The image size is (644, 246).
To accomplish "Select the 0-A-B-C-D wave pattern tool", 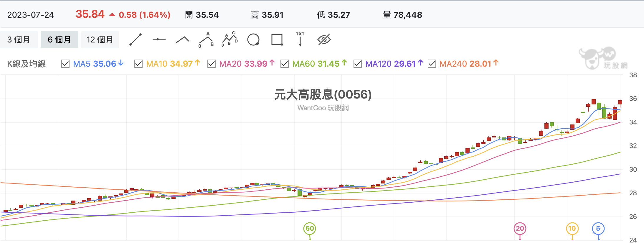I will pyautogui.click(x=229, y=39).
